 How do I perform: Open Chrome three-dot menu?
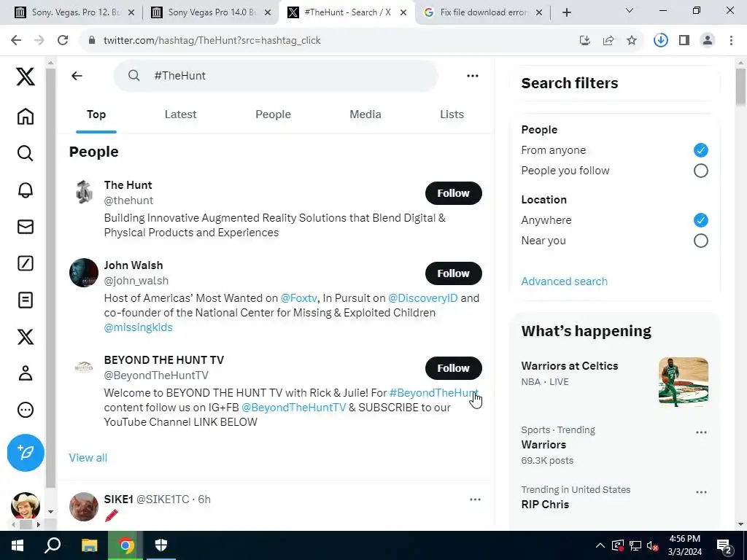[731, 41]
